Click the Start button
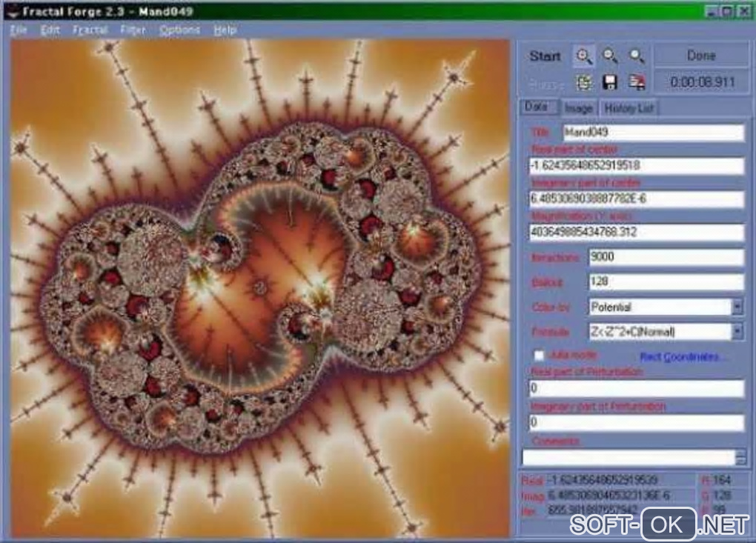This screenshot has width=756, height=543. tap(546, 56)
